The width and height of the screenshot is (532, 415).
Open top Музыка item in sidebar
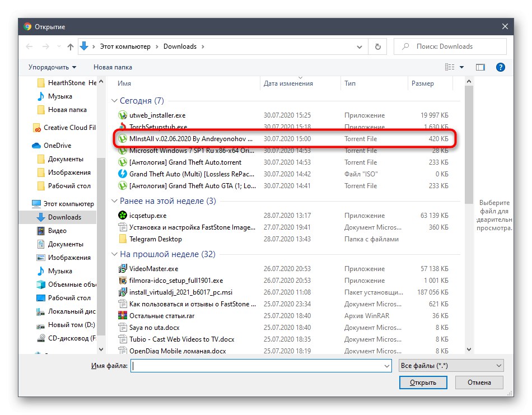coord(55,96)
